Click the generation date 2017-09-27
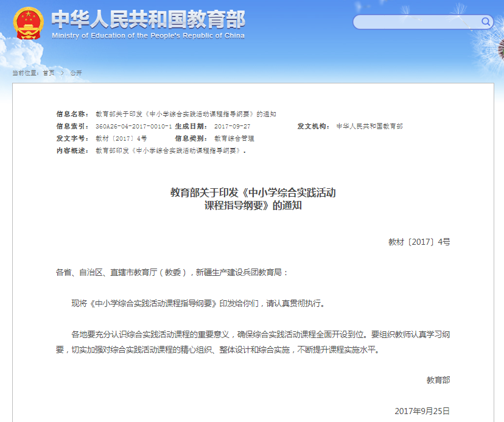504x422 pixels. pos(232,126)
